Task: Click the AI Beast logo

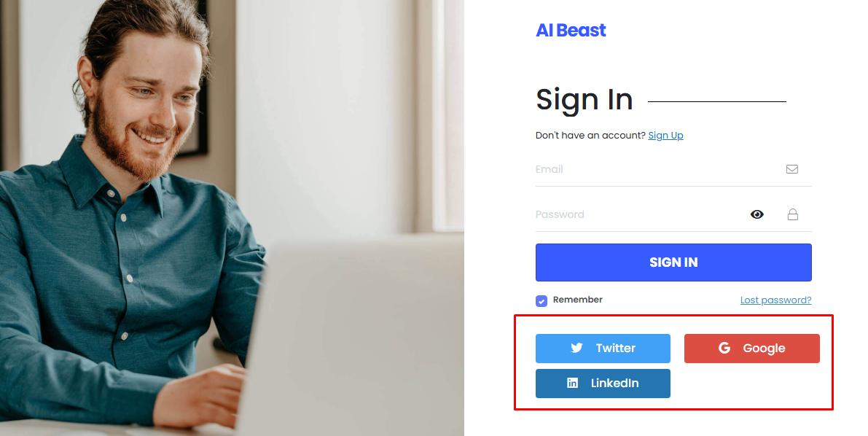Action: point(571,31)
